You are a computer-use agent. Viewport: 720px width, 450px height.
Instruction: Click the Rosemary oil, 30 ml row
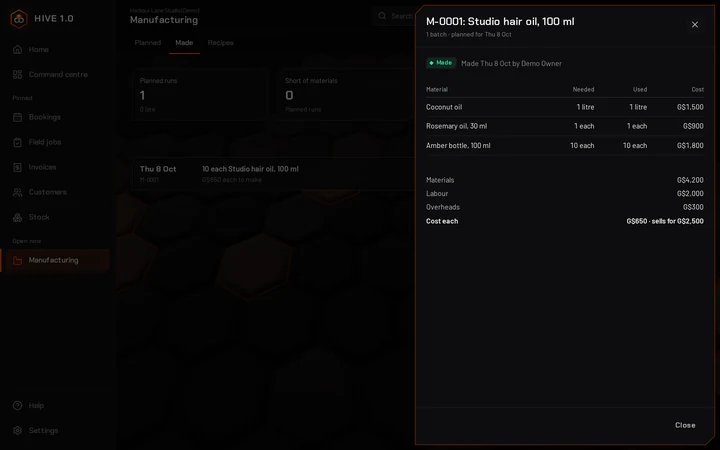[x=565, y=126]
